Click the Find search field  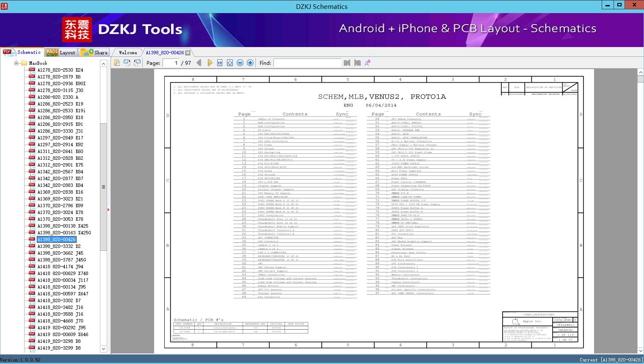coord(307,63)
